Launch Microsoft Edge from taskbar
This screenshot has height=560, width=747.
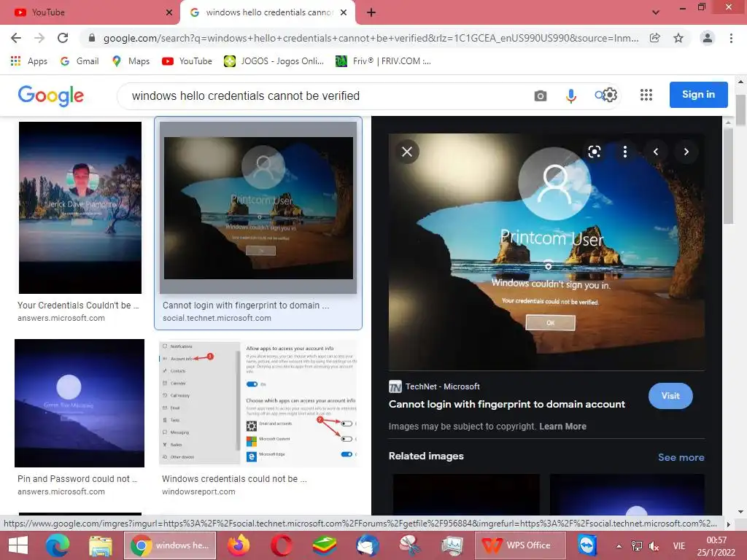(x=58, y=545)
